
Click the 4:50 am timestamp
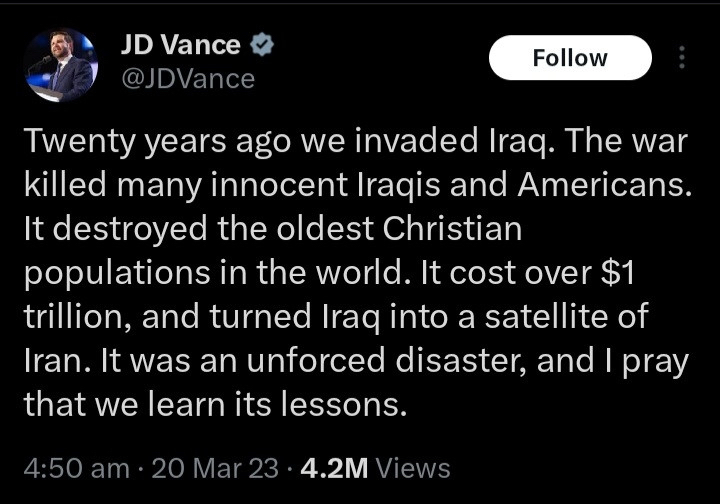pyautogui.click(x=76, y=467)
